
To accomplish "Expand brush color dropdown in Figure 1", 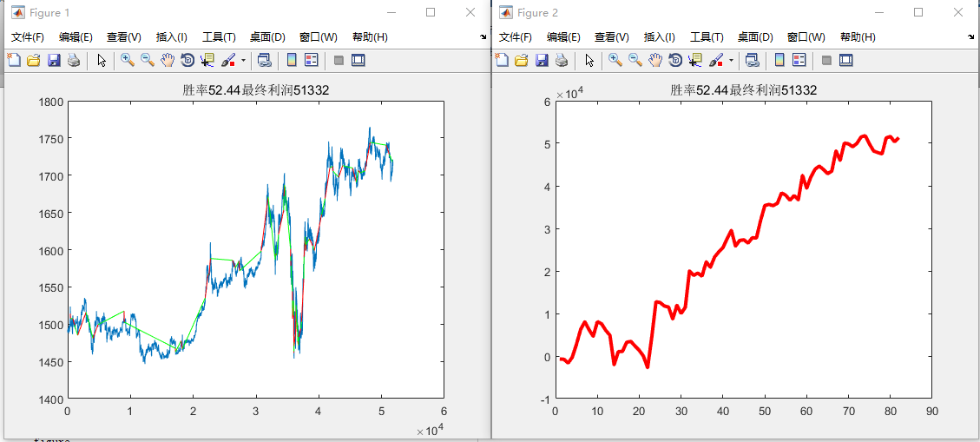I will (243, 61).
